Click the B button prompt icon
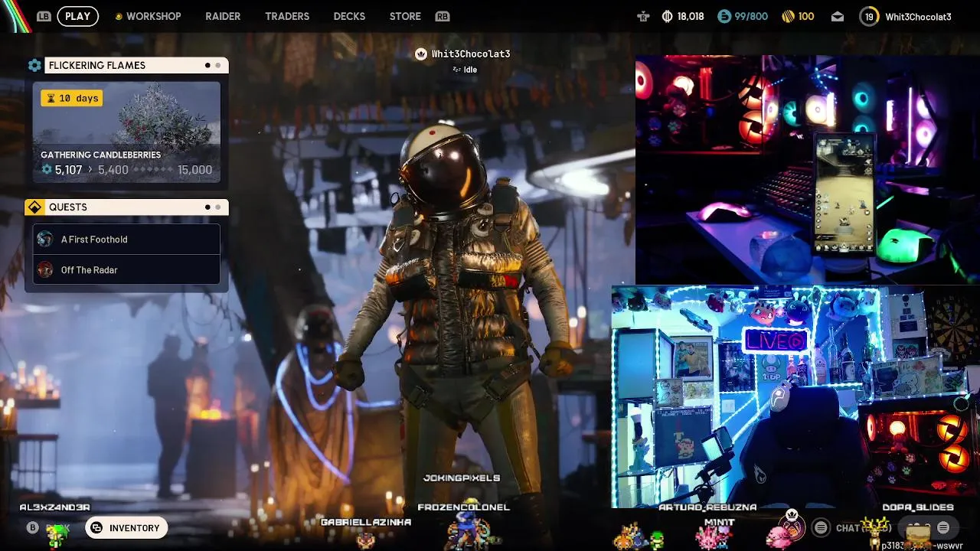 pyautogui.click(x=32, y=527)
